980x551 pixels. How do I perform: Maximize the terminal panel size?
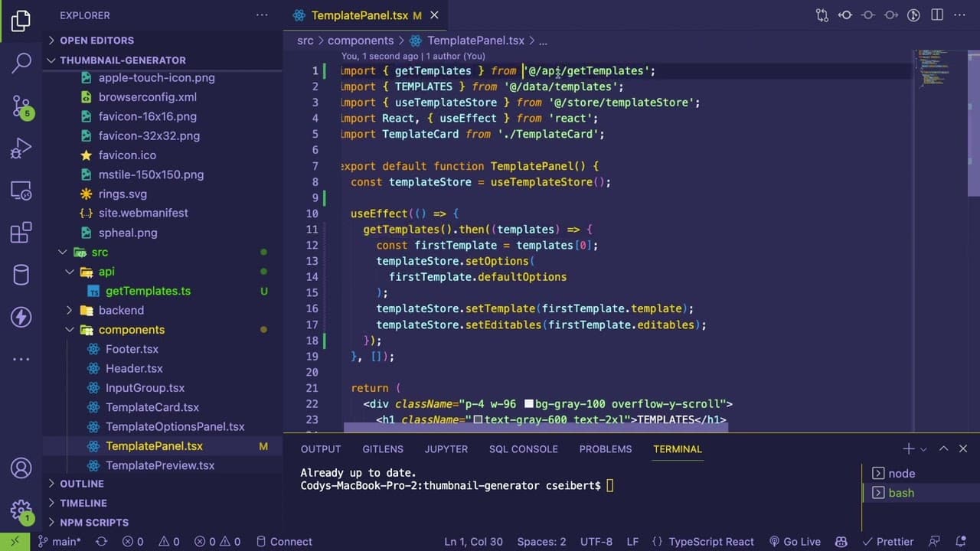coord(944,449)
